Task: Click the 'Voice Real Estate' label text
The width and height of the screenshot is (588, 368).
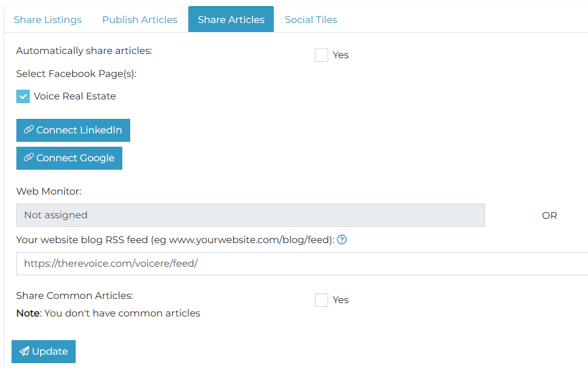Action: (74, 96)
